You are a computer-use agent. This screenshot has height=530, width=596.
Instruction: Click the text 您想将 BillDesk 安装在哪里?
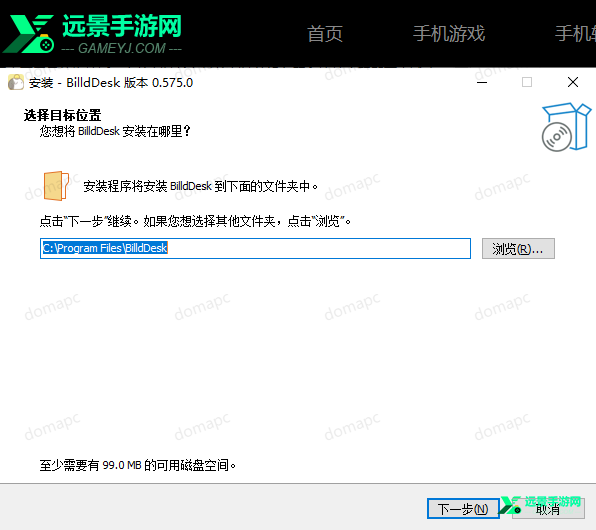115,132
